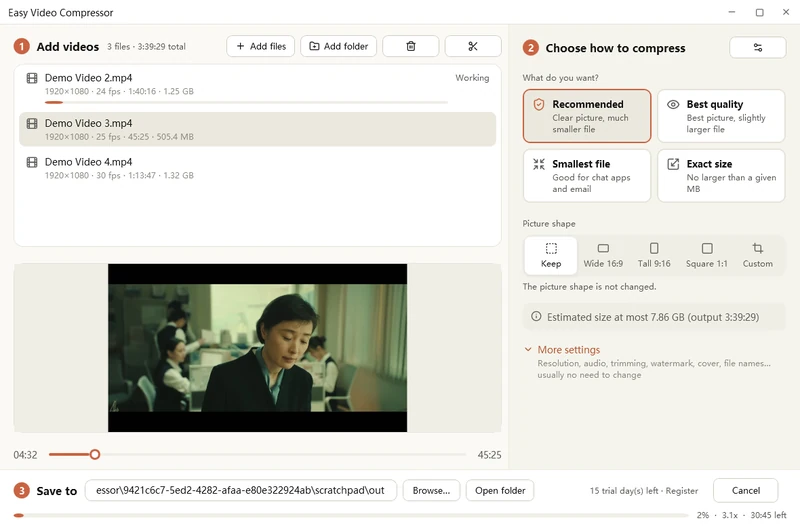
Task: Click the trash delete icon button
Action: (x=410, y=46)
